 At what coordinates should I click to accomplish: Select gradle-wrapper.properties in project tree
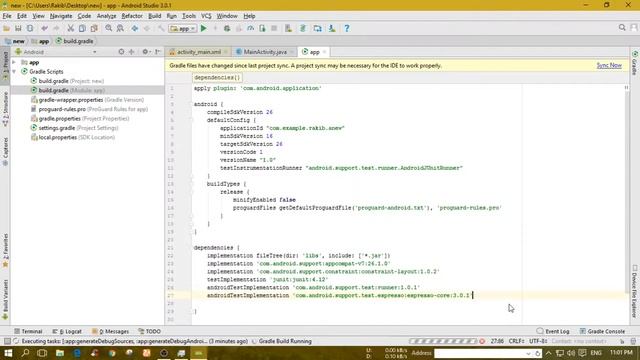pos(87,100)
